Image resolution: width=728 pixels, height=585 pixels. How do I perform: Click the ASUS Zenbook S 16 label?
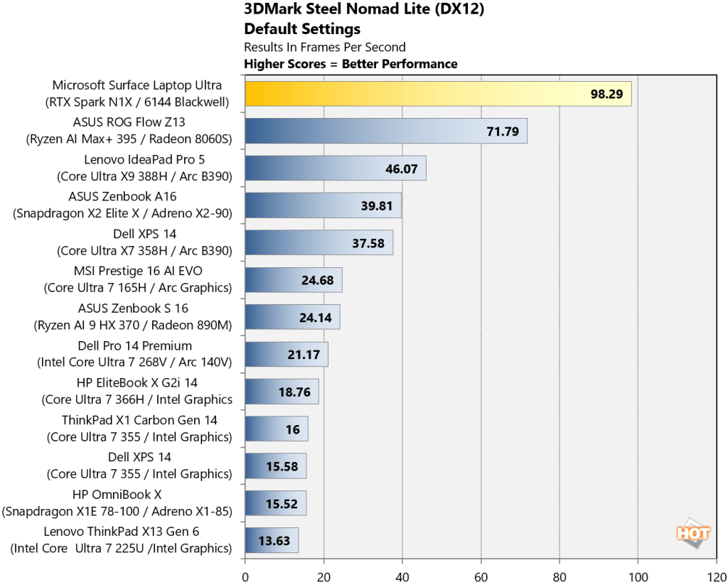(x=134, y=308)
